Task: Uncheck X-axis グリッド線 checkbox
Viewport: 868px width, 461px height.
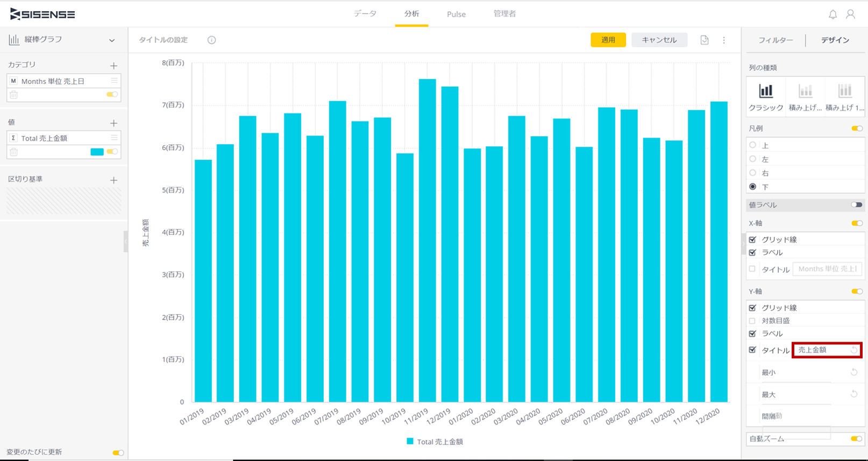Action: coord(752,239)
